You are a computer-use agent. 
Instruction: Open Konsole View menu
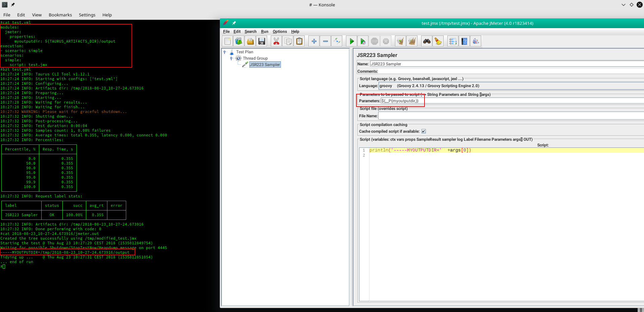37,15
